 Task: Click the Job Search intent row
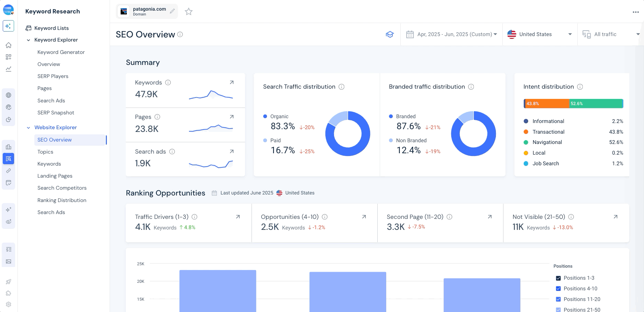(x=573, y=164)
